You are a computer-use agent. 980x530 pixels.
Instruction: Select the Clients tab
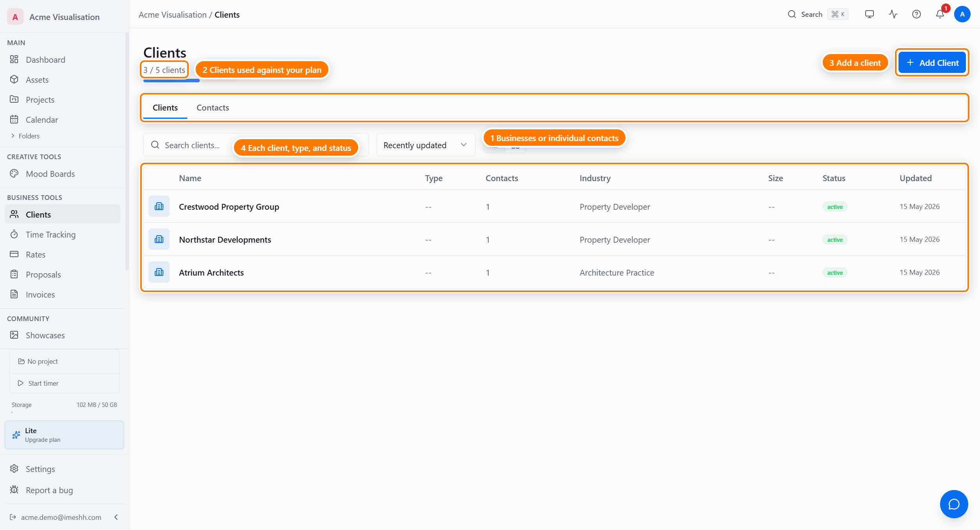(x=165, y=107)
